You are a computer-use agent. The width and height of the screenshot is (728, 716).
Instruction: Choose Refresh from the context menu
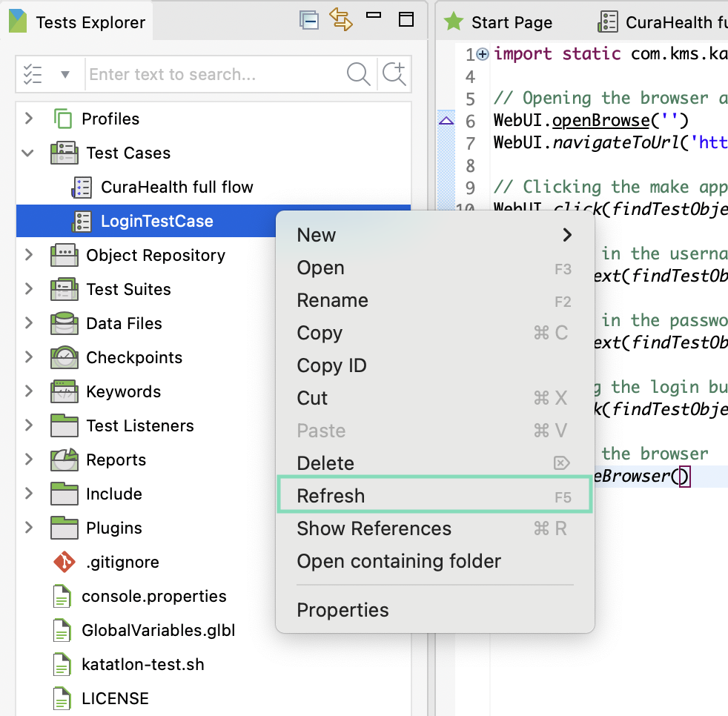(x=435, y=495)
